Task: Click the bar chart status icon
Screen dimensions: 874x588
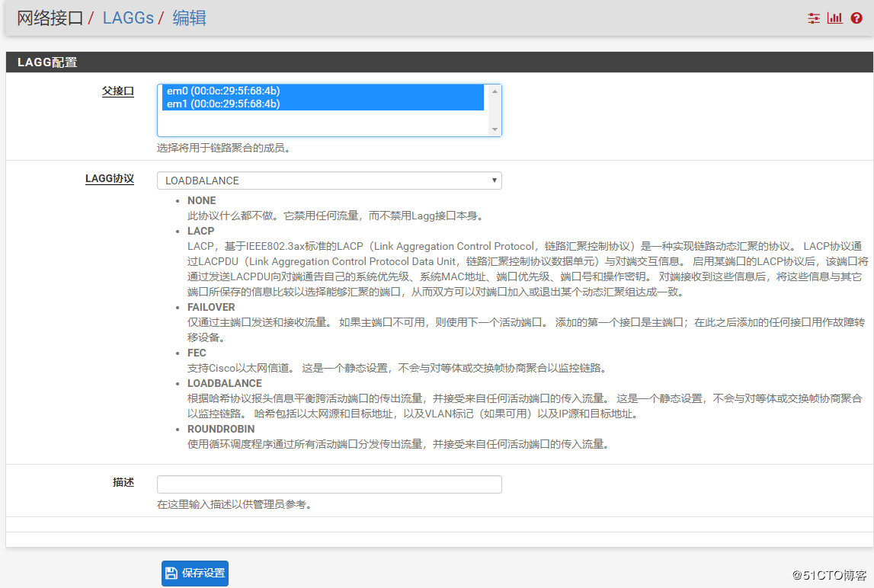Action: tap(835, 18)
